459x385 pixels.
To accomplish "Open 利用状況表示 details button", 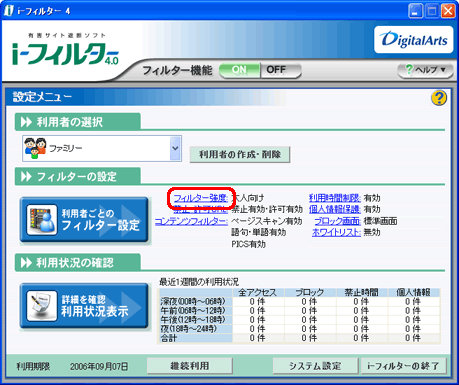I will [84, 306].
